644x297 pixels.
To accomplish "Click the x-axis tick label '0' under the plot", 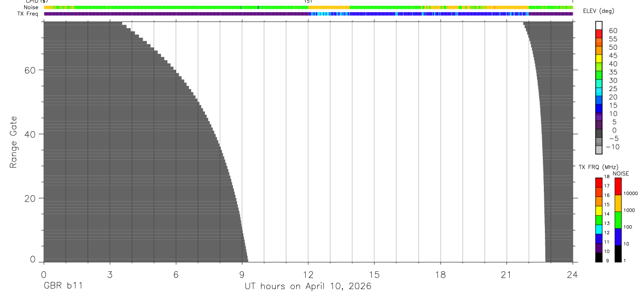I will [x=44, y=274].
